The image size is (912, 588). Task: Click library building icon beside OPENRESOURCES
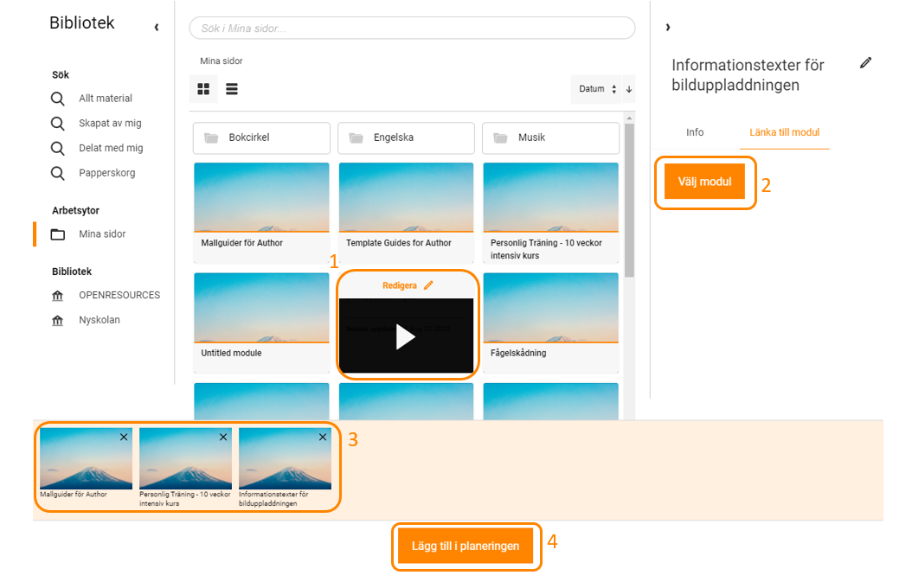tap(58, 296)
